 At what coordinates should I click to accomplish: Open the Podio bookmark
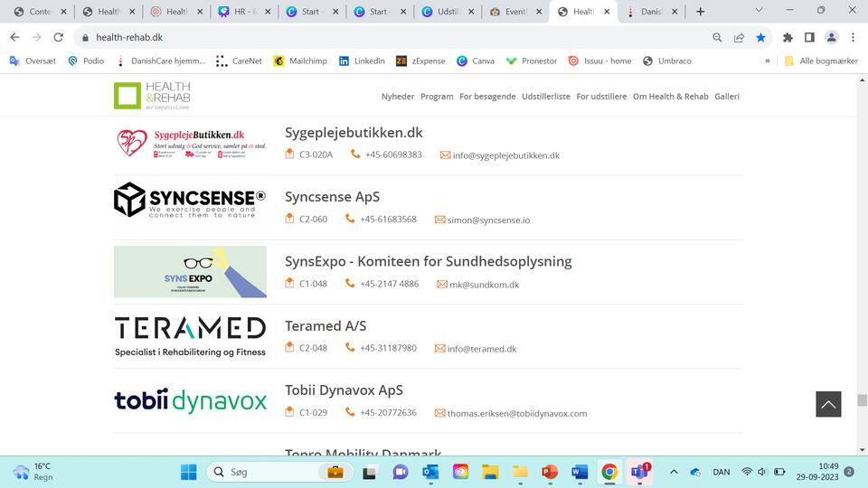point(86,61)
